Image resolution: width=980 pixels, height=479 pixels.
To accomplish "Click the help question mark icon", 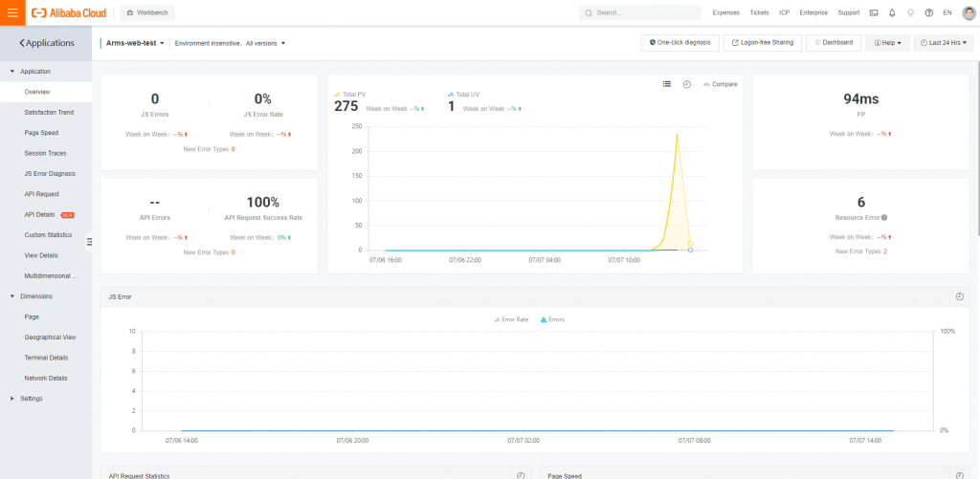I will (x=928, y=12).
